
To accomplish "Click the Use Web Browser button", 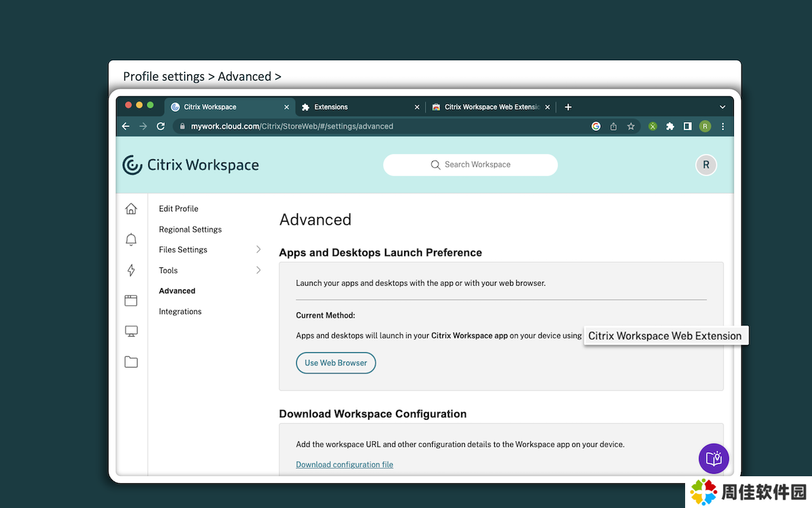I will [336, 363].
